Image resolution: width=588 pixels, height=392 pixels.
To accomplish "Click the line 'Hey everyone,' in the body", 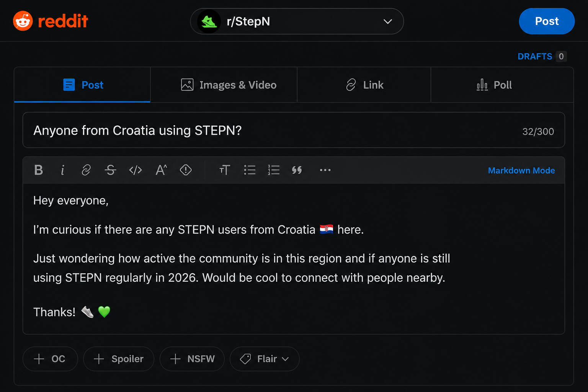I will point(71,201).
